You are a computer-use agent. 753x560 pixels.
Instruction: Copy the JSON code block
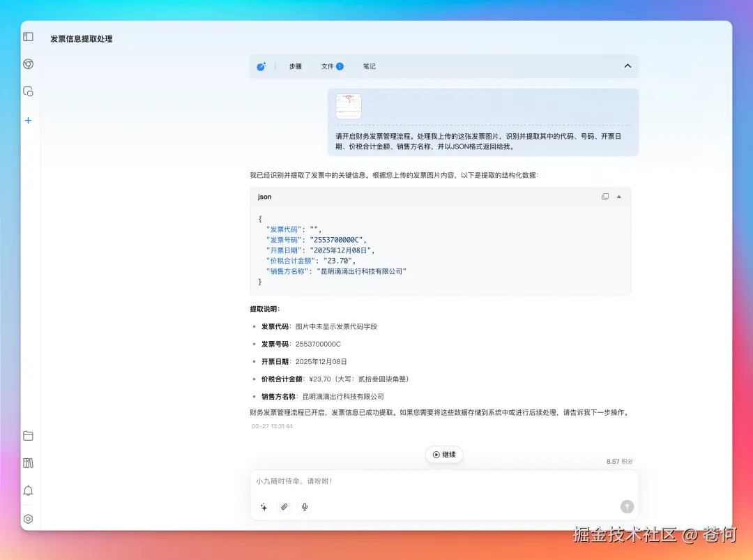pos(605,196)
